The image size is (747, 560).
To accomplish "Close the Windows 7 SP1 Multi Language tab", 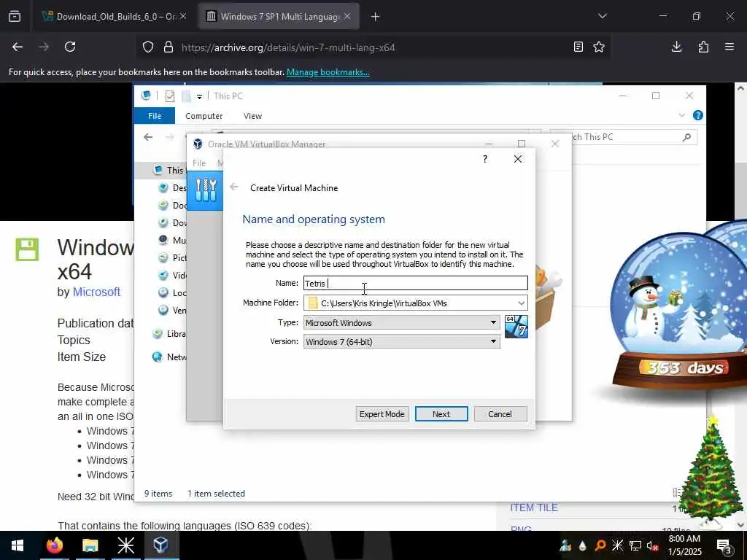I will click(347, 16).
